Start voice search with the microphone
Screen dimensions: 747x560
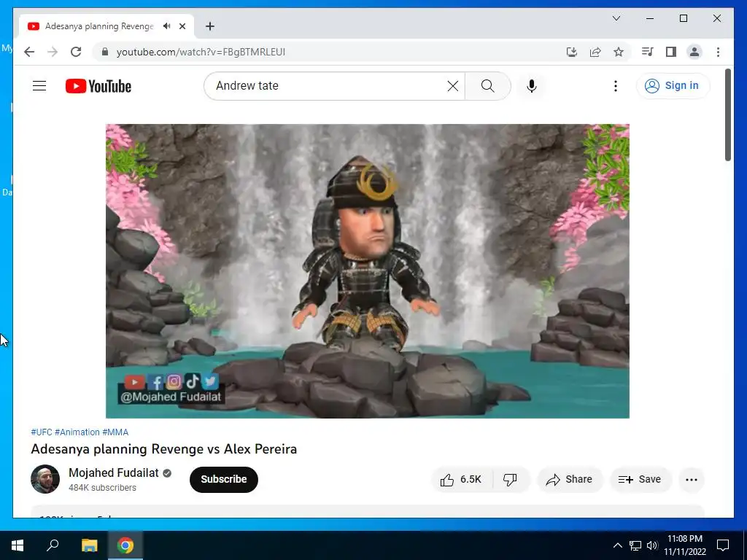532,86
